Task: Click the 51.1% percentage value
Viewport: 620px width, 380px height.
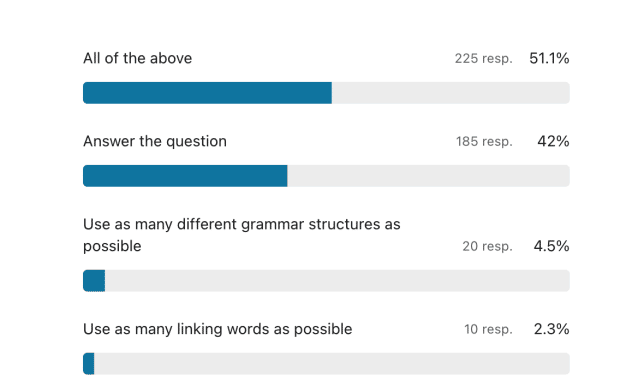Action: point(549,58)
